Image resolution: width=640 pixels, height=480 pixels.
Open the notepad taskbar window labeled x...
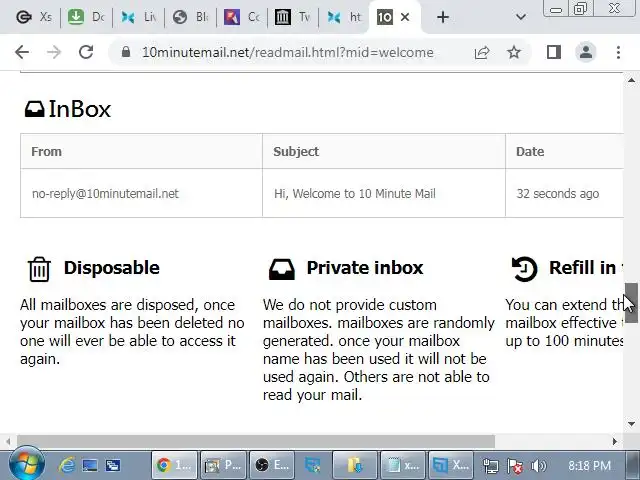403,465
